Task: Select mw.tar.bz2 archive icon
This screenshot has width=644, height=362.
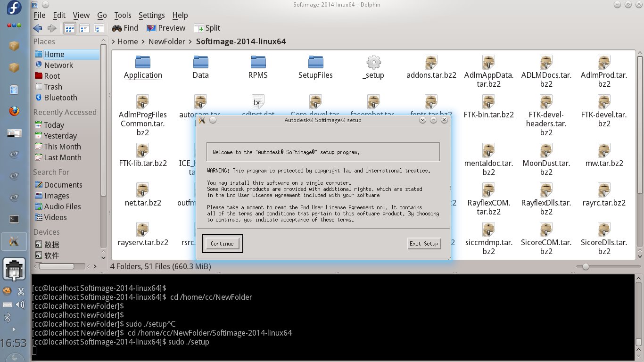Action: [x=604, y=150]
